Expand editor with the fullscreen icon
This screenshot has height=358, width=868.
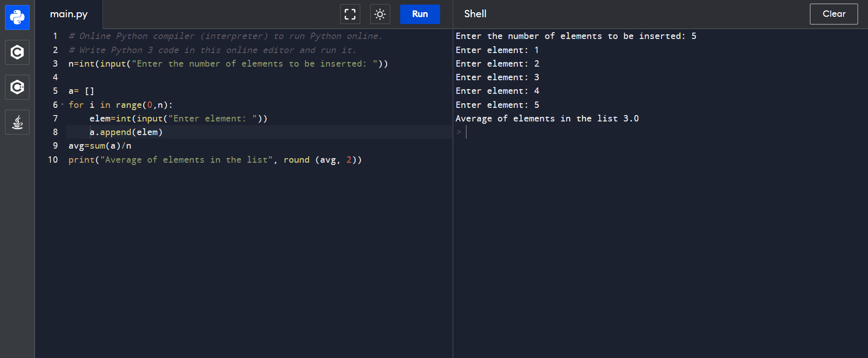pyautogui.click(x=350, y=14)
